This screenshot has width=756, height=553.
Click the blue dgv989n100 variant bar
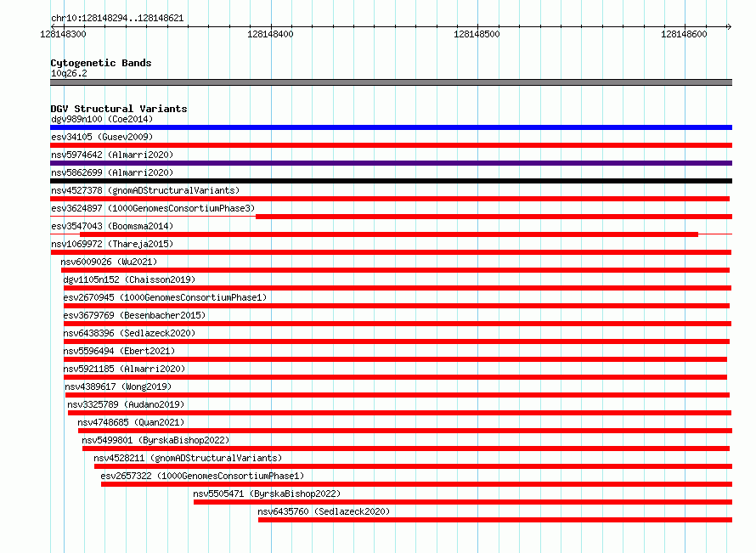[x=391, y=127]
